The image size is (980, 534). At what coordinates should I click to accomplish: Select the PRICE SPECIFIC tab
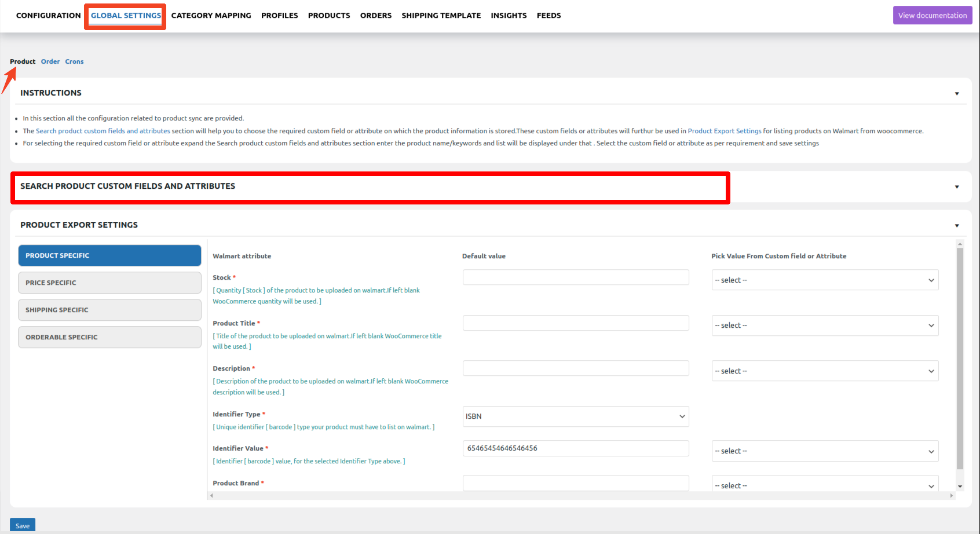coord(109,283)
